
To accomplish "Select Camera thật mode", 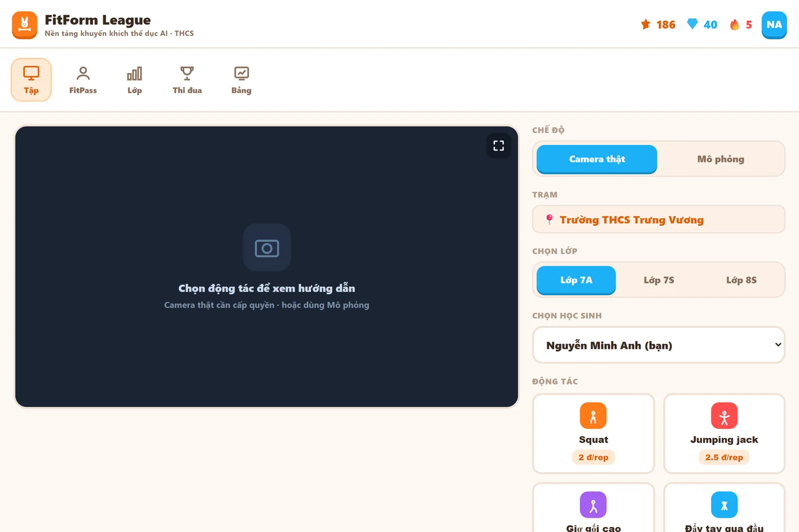I will (x=597, y=159).
